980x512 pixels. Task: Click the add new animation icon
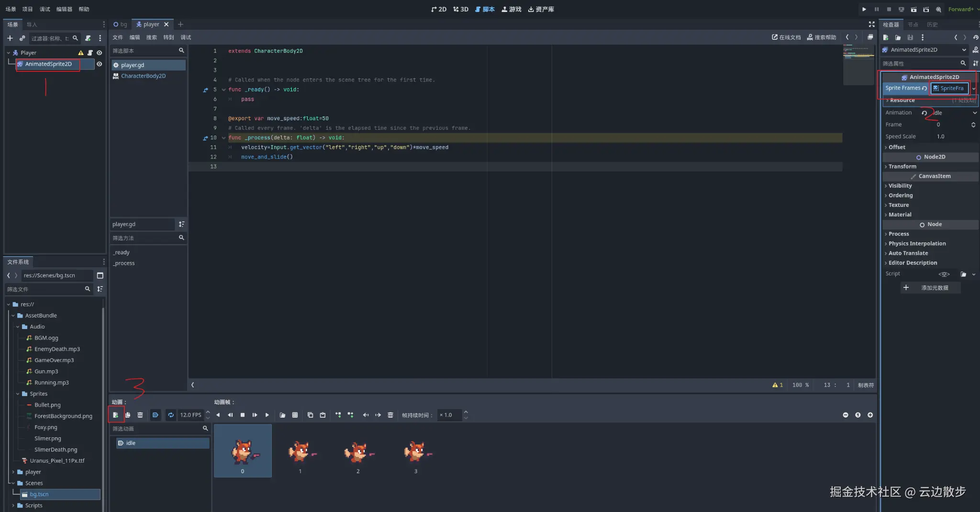click(116, 415)
